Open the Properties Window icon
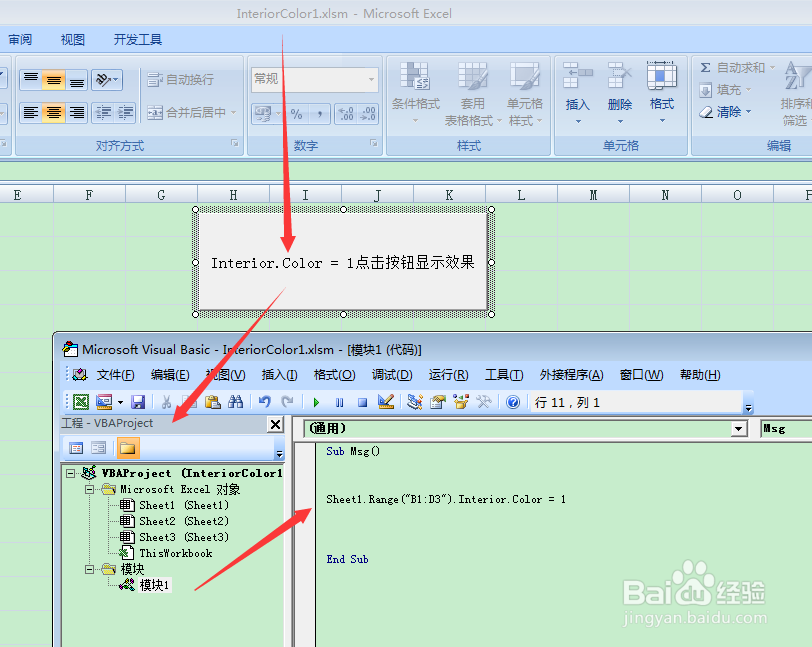 (438, 402)
